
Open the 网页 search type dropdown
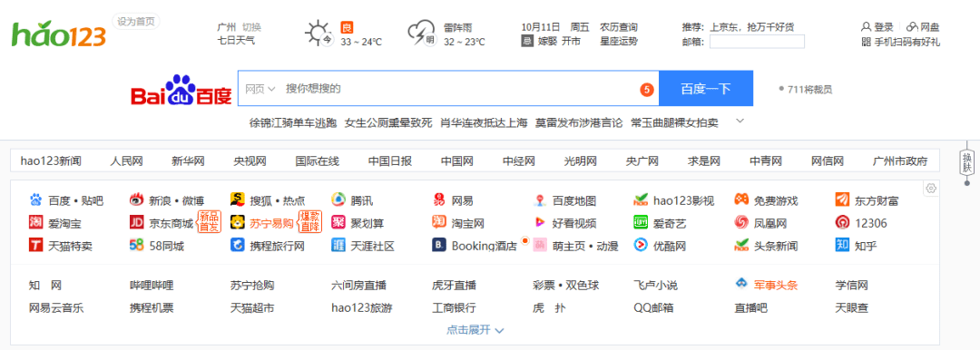(260, 89)
